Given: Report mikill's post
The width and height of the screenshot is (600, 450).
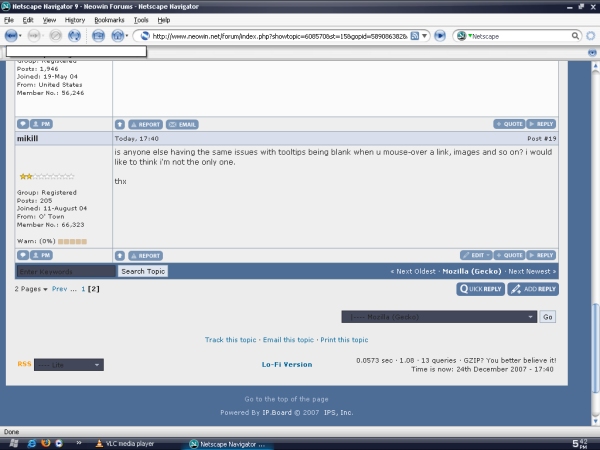Looking at the screenshot, I should pos(145,256).
